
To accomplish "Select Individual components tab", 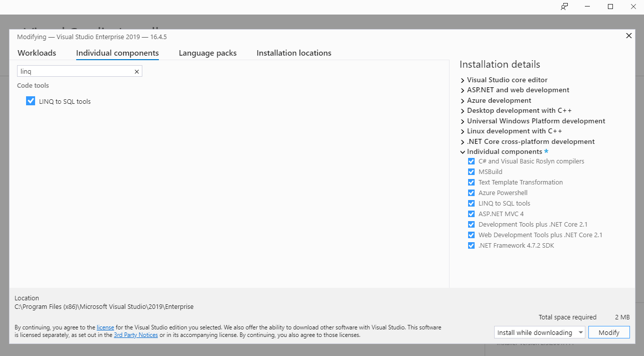I will click(x=117, y=53).
